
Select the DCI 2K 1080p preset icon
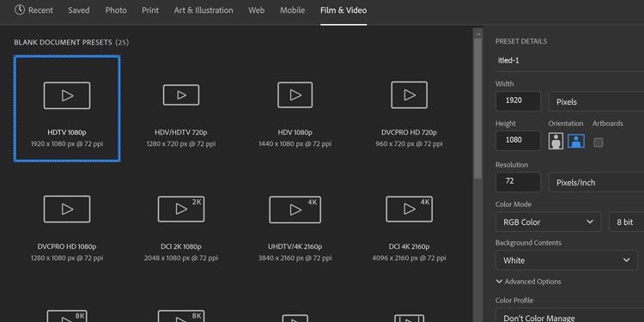pyautogui.click(x=181, y=209)
